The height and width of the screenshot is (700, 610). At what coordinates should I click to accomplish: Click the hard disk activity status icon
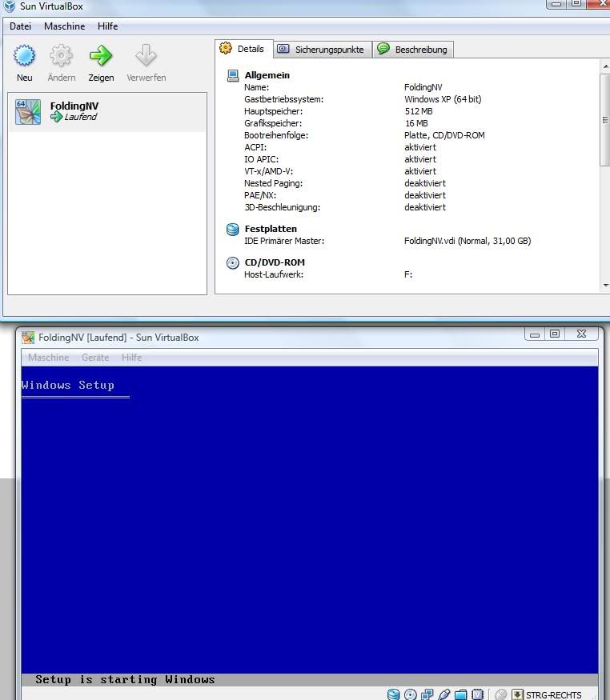tap(393, 694)
